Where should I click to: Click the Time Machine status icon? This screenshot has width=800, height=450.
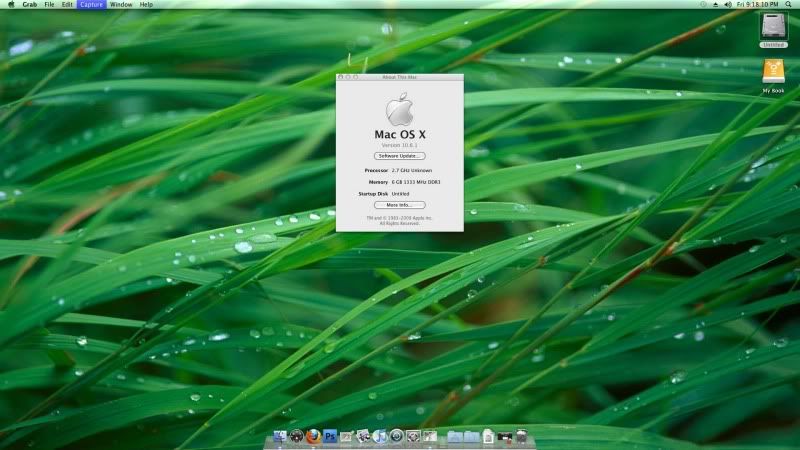click(x=703, y=4)
